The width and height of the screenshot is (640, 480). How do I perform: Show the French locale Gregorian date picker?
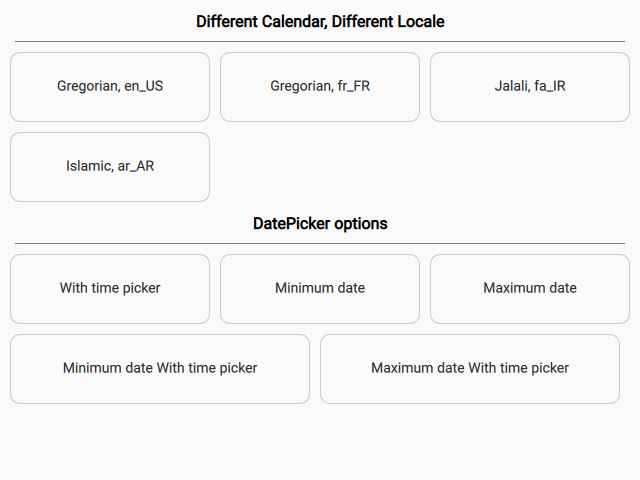320,87
